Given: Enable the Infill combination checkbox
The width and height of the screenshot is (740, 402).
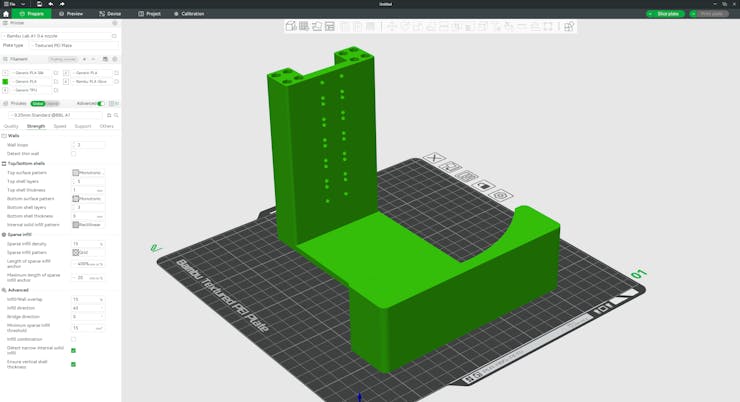Looking at the screenshot, I should (74, 339).
